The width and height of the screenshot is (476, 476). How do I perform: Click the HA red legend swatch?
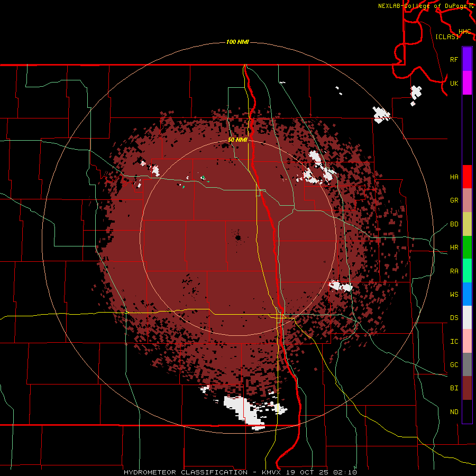click(x=467, y=177)
